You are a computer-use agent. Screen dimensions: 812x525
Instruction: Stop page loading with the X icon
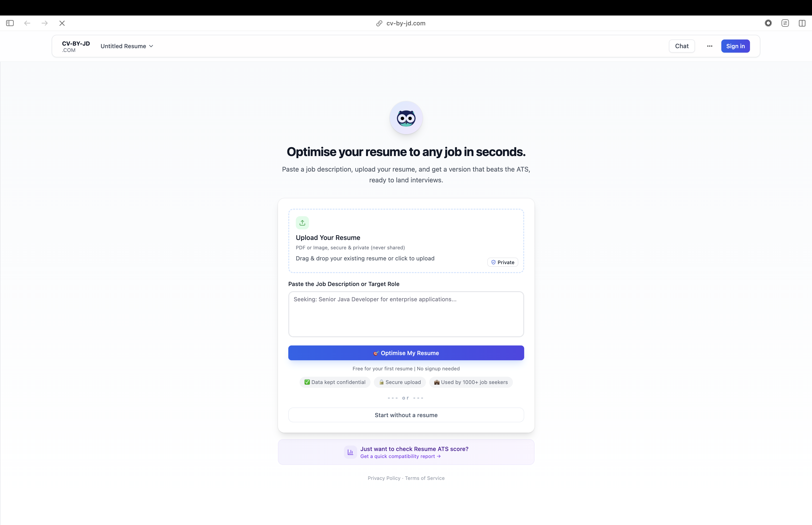click(62, 23)
